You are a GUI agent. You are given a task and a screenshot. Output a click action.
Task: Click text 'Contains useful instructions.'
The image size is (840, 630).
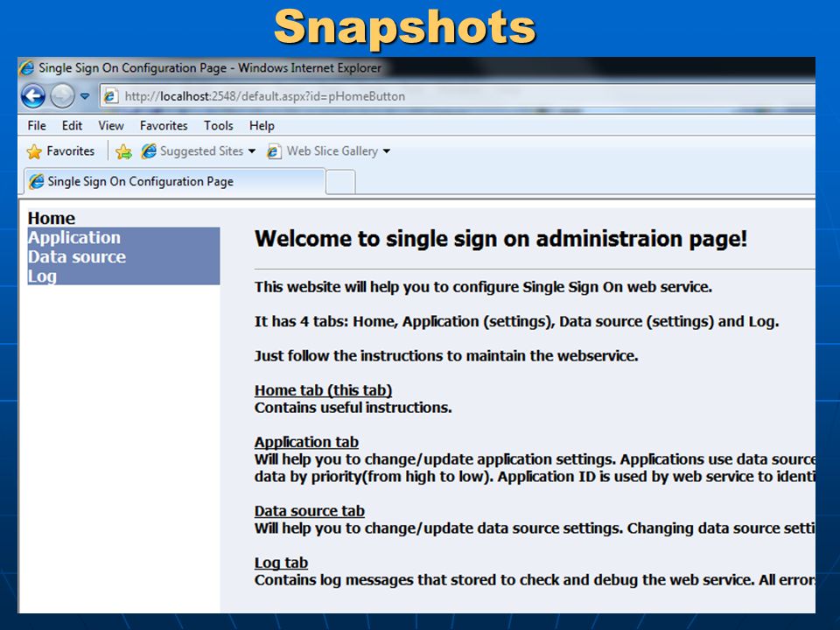point(353,408)
